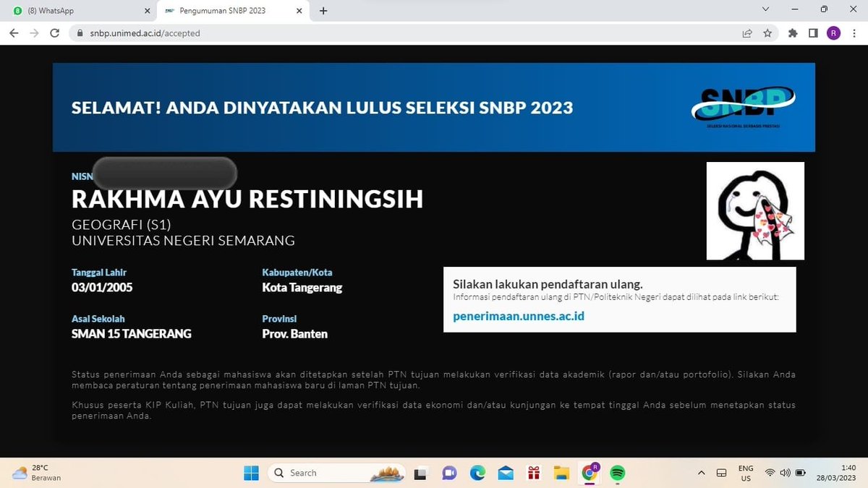Screen dimensions: 868x488
Task: Click UNIVERSITAS NEGERI SEMARANG text
Action: pyautogui.click(x=183, y=241)
